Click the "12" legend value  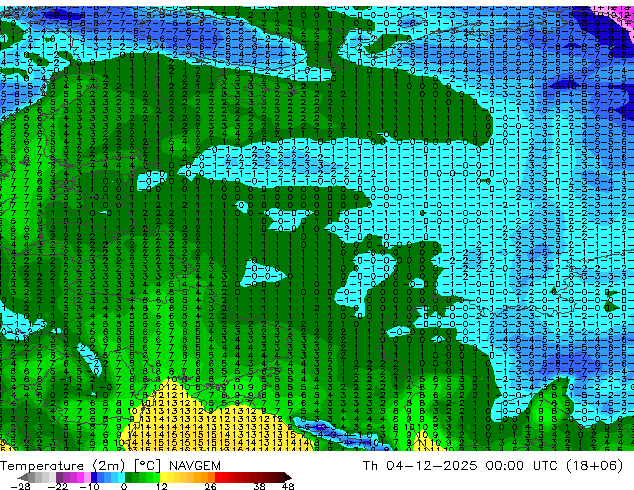pos(162,486)
